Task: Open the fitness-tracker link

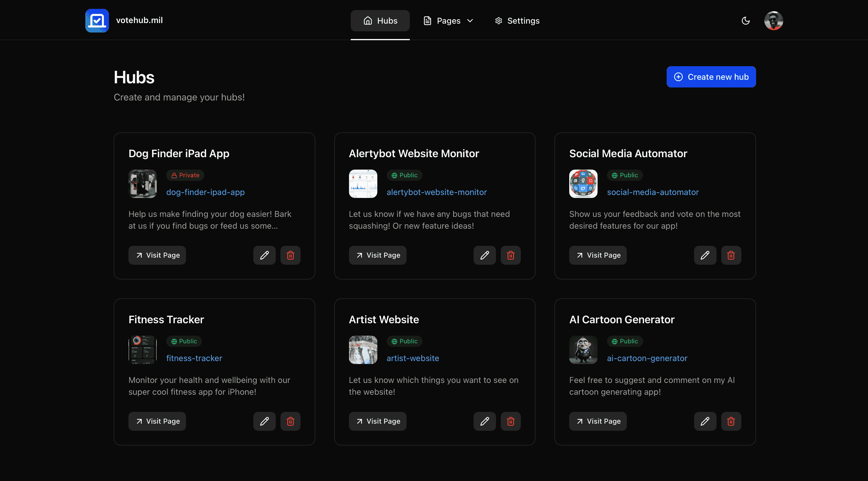Action: [x=194, y=358]
